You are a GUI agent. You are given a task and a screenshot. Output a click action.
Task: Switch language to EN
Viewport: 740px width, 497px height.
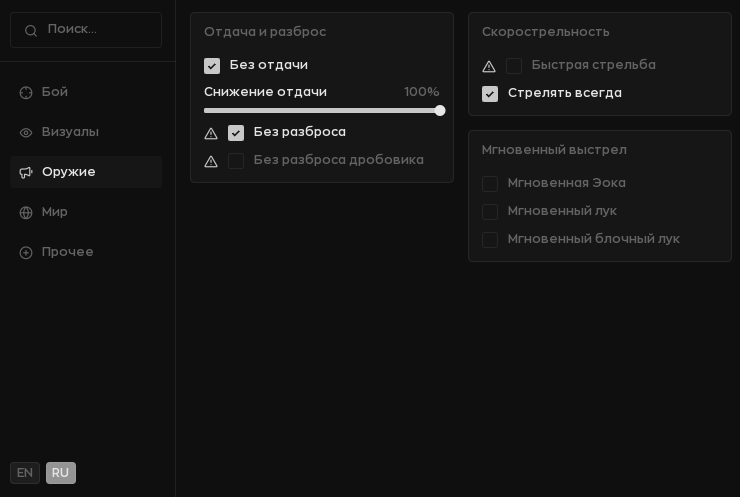[x=25, y=473]
